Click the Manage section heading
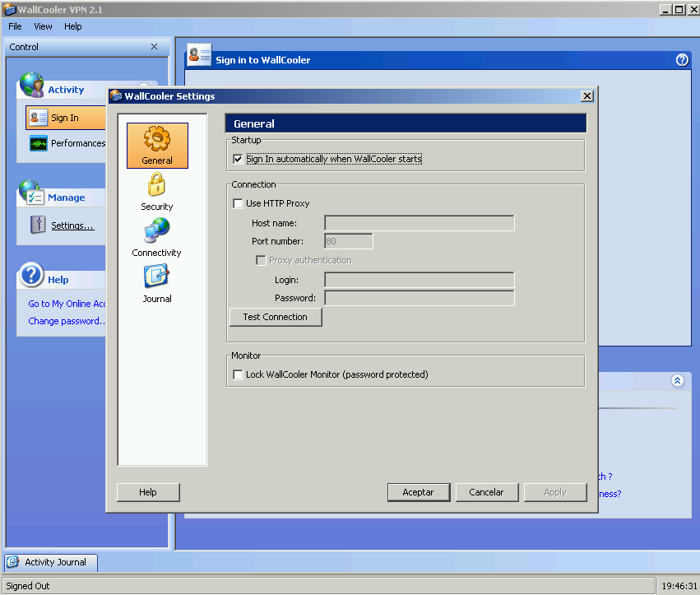 67,198
